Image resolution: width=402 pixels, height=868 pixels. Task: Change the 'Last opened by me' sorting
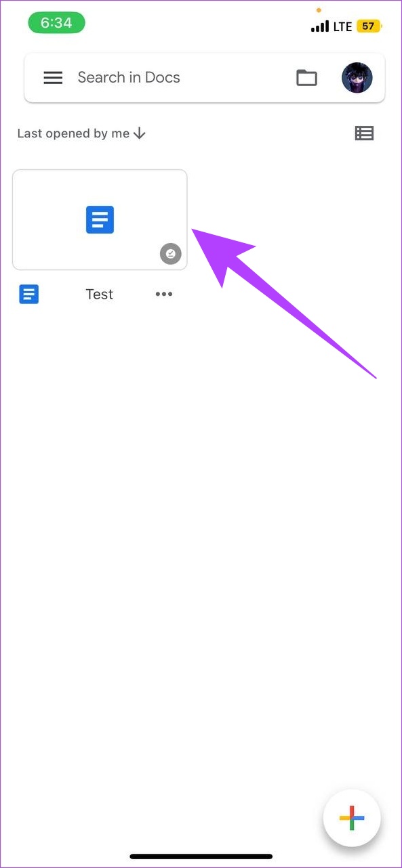(73, 133)
